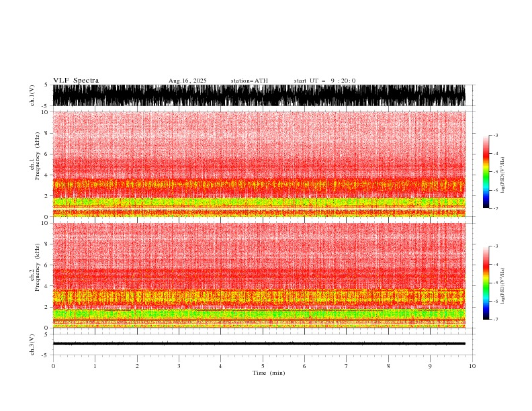
Task: Select the "ch.1(V)" axis label
Action: coord(32,95)
